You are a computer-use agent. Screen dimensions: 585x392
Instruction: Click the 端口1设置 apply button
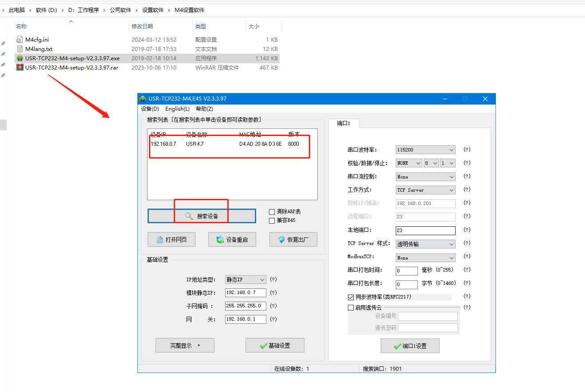(x=410, y=346)
